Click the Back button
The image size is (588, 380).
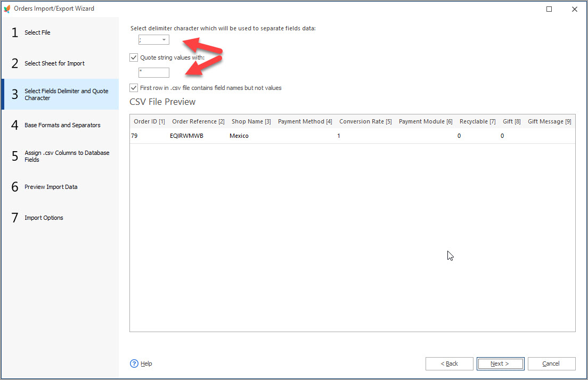pos(449,364)
